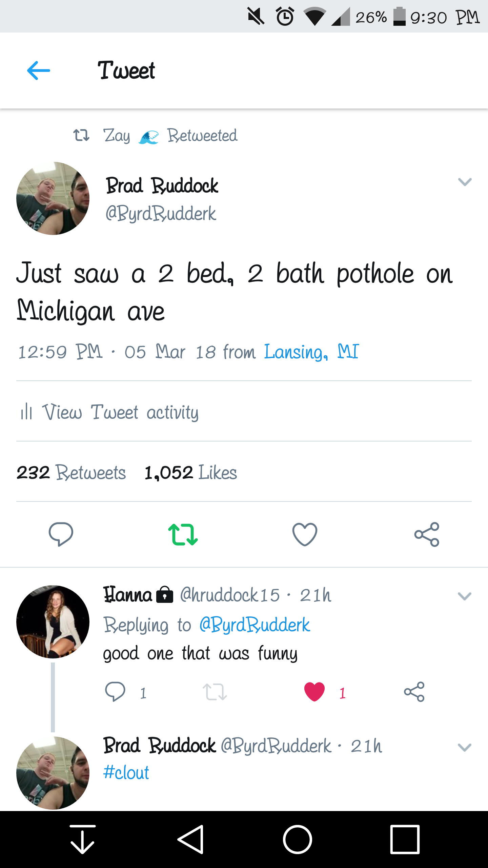
Task: Unlike Hanna's reply with the red heart
Action: (x=314, y=692)
